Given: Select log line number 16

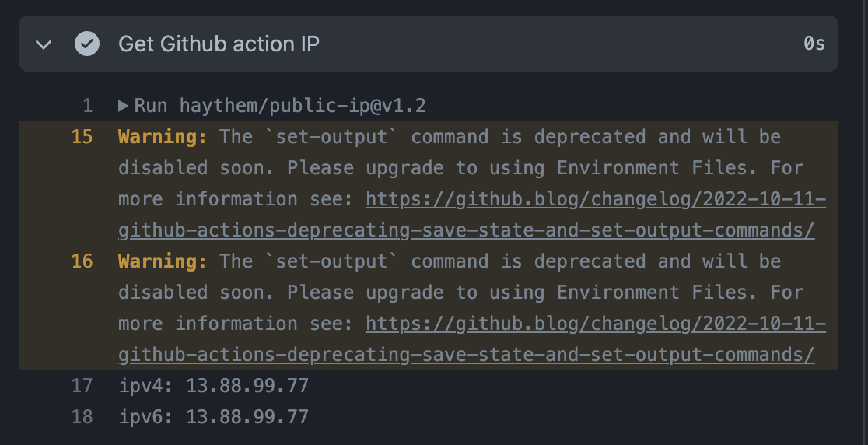Looking at the screenshot, I should coord(82,261).
